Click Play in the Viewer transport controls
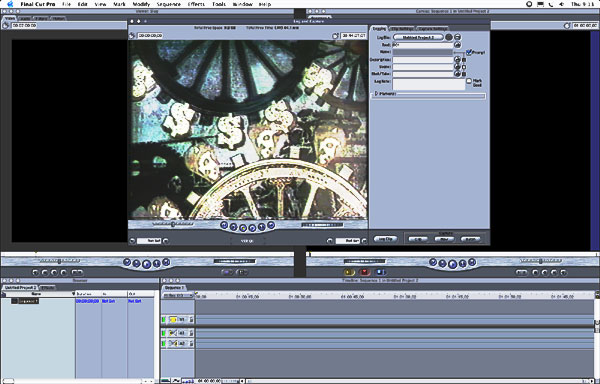Image resolution: width=600 pixels, height=384 pixels. point(147,264)
